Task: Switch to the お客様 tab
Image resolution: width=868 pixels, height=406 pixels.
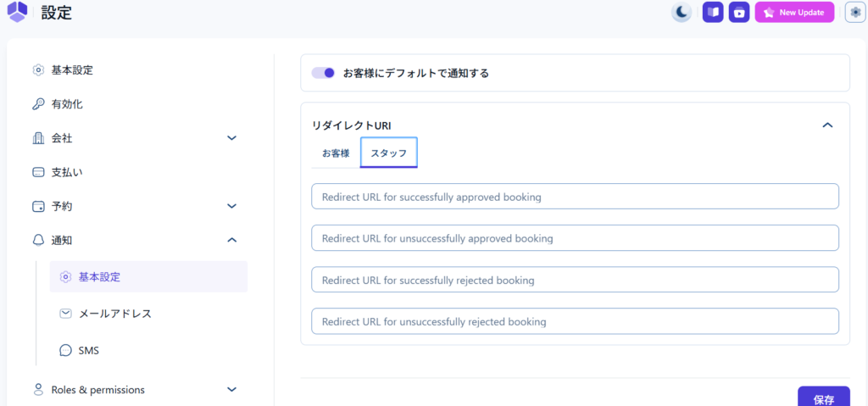Action: tap(336, 153)
